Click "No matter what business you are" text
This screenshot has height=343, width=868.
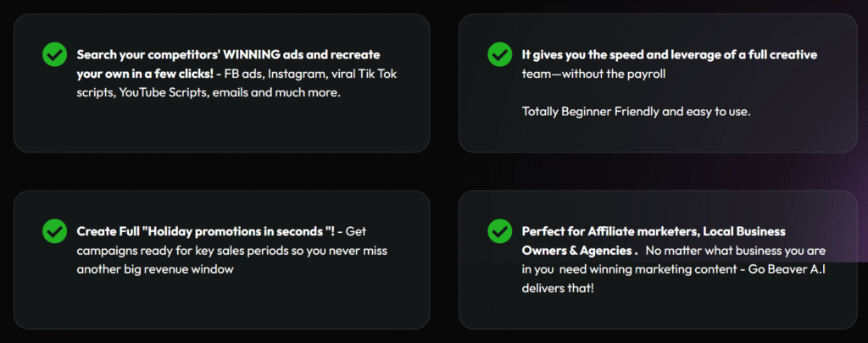click(735, 251)
